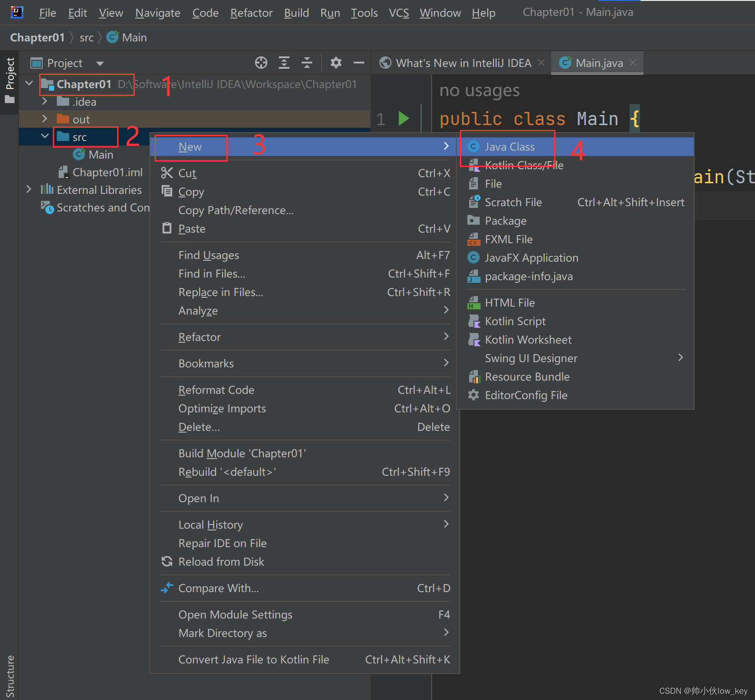The image size is (755, 700).
Task: Select Reformat Code menu entry
Action: click(305, 390)
